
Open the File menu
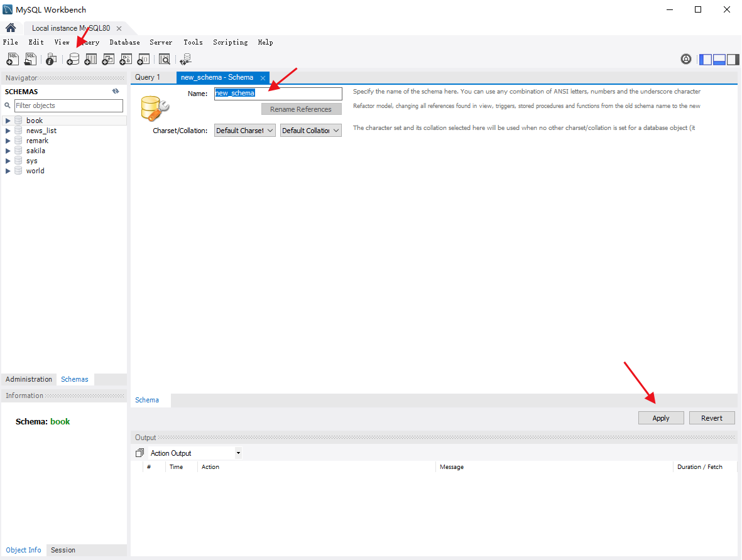(11, 42)
